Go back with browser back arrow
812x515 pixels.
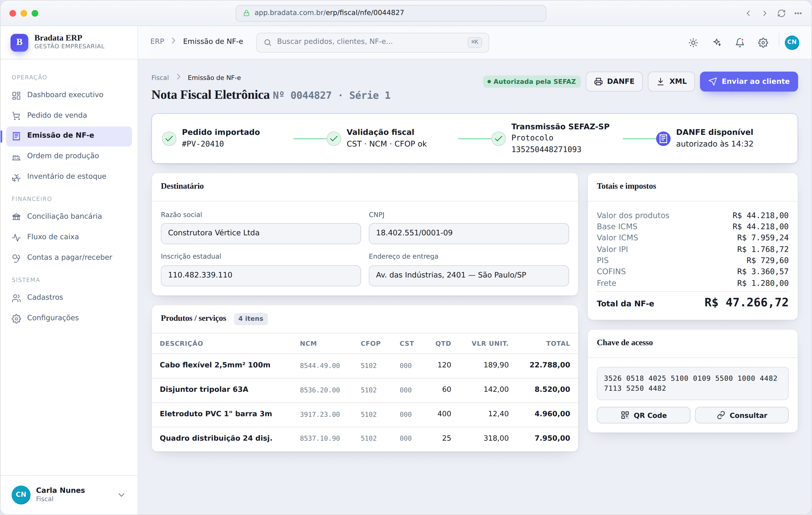point(748,13)
